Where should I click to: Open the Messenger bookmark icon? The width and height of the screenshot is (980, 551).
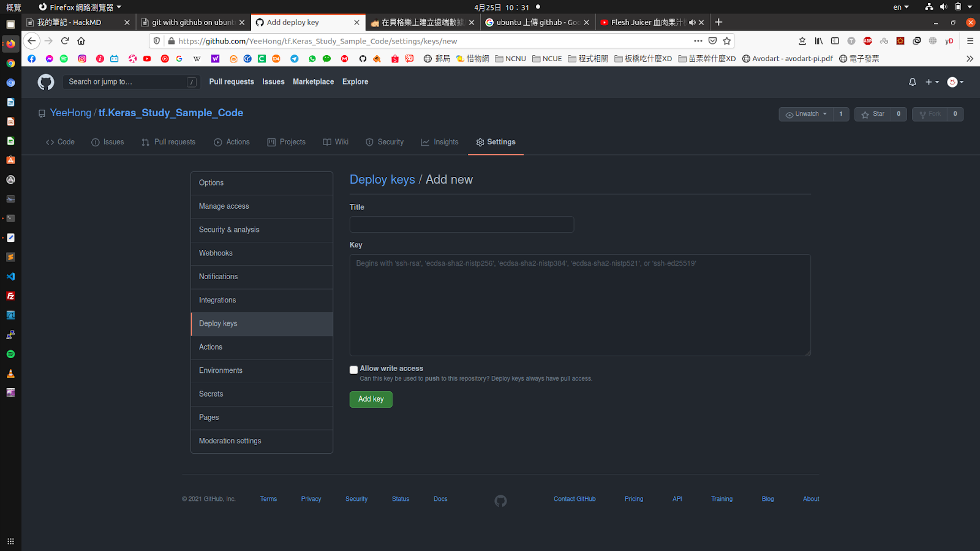[49, 59]
